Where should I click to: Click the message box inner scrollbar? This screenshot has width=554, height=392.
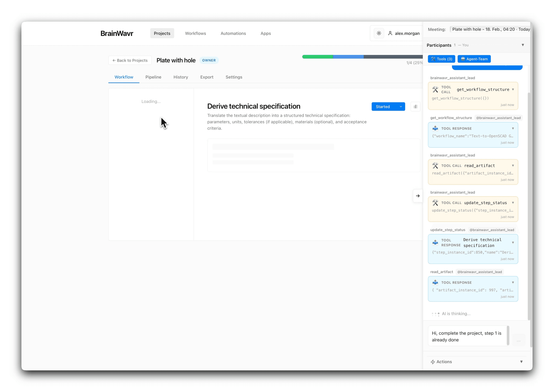tap(508, 336)
